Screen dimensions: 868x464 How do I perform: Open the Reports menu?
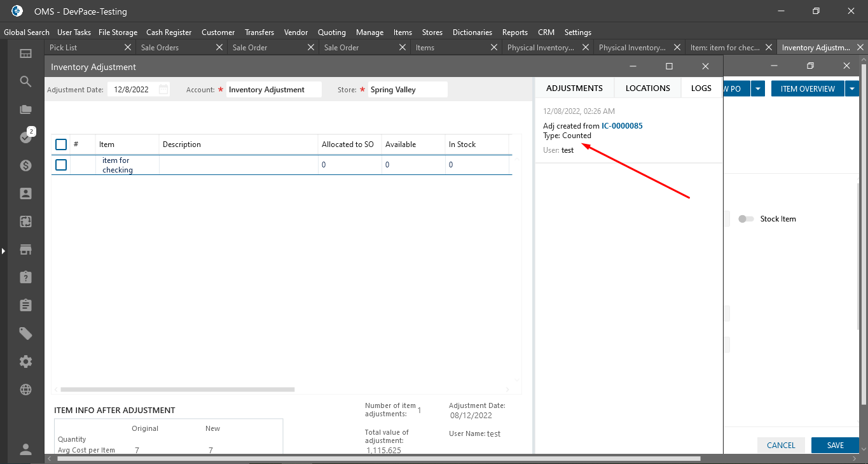pyautogui.click(x=514, y=32)
